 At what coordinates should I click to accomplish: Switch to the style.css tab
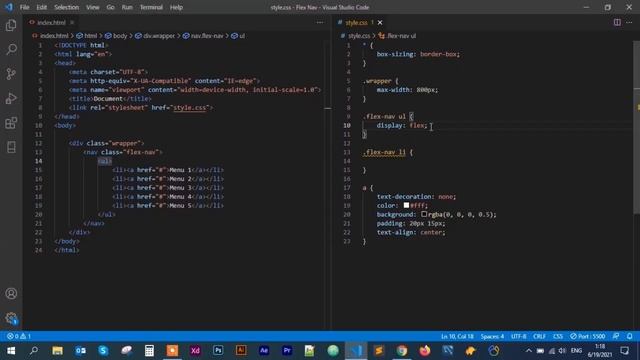pyautogui.click(x=356, y=22)
